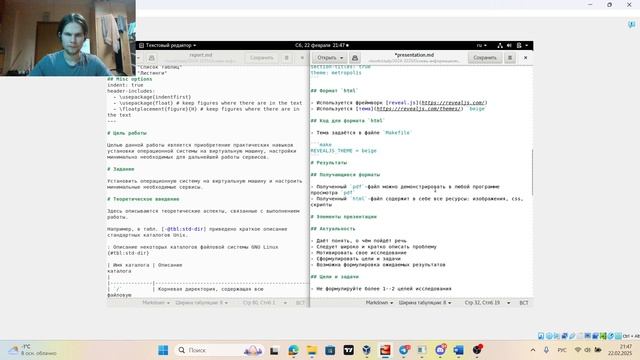Open hamburger menu in presentation.md window
The height and width of the screenshot is (360, 640).
(x=510, y=58)
